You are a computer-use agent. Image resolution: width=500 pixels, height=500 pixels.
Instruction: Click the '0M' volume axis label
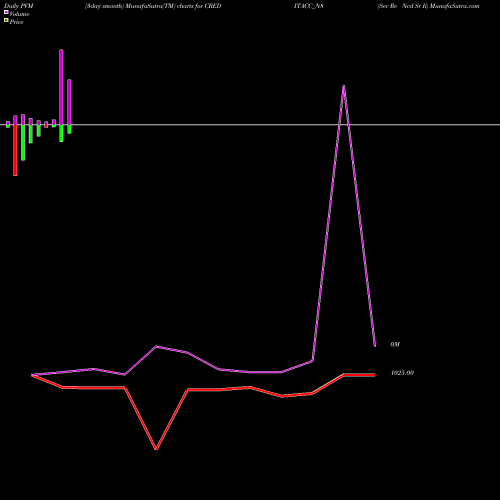[395, 344]
